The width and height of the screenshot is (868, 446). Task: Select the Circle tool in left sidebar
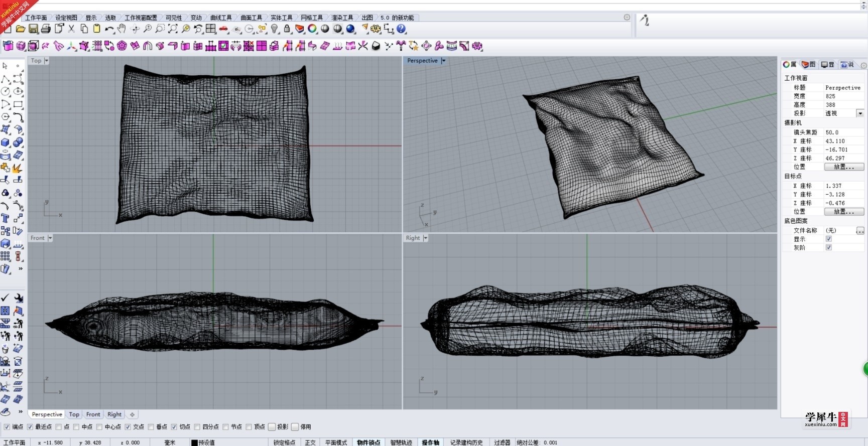coord(5,91)
